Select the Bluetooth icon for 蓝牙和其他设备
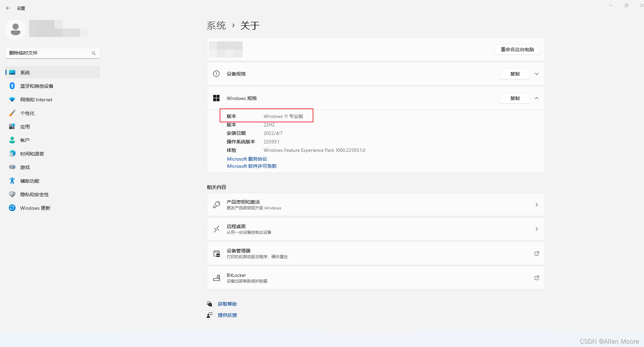Viewport: 644px width, 347px height. point(12,86)
